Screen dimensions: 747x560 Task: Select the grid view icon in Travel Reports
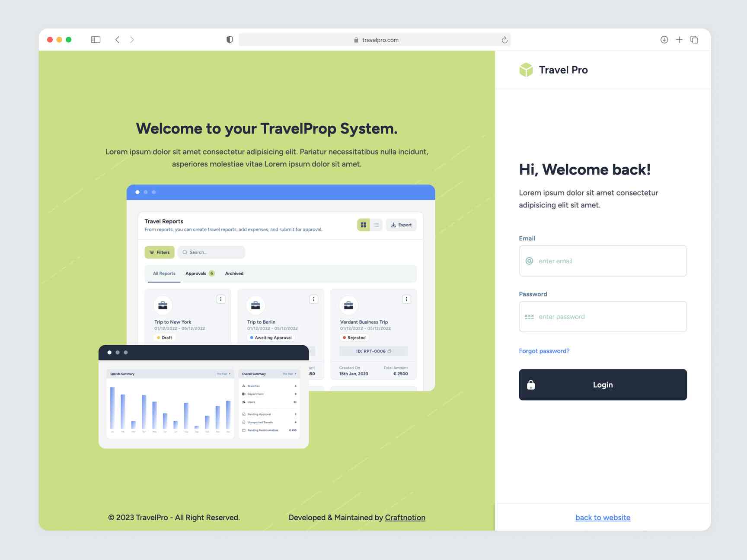363,225
